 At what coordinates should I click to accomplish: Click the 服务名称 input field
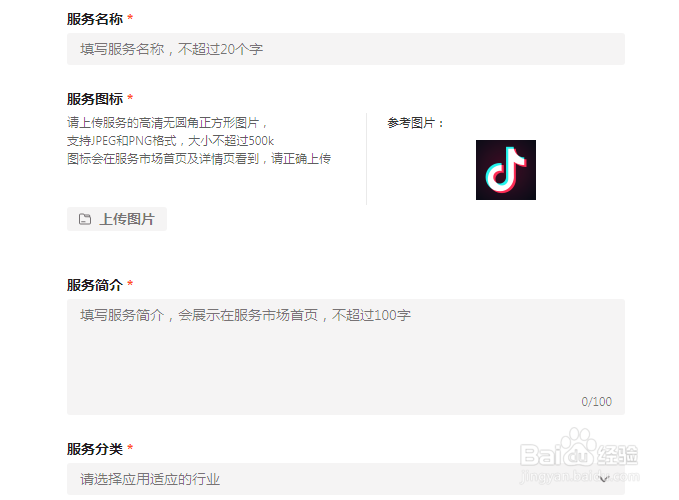pos(346,49)
